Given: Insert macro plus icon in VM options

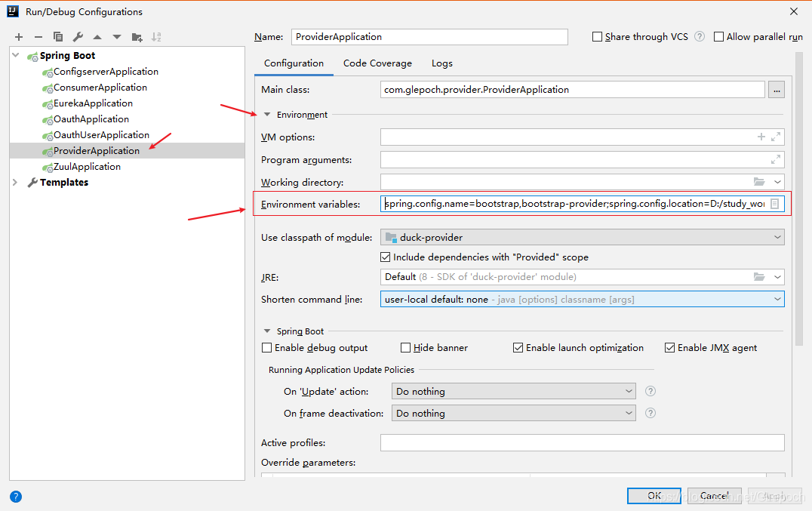Looking at the screenshot, I should point(761,137).
